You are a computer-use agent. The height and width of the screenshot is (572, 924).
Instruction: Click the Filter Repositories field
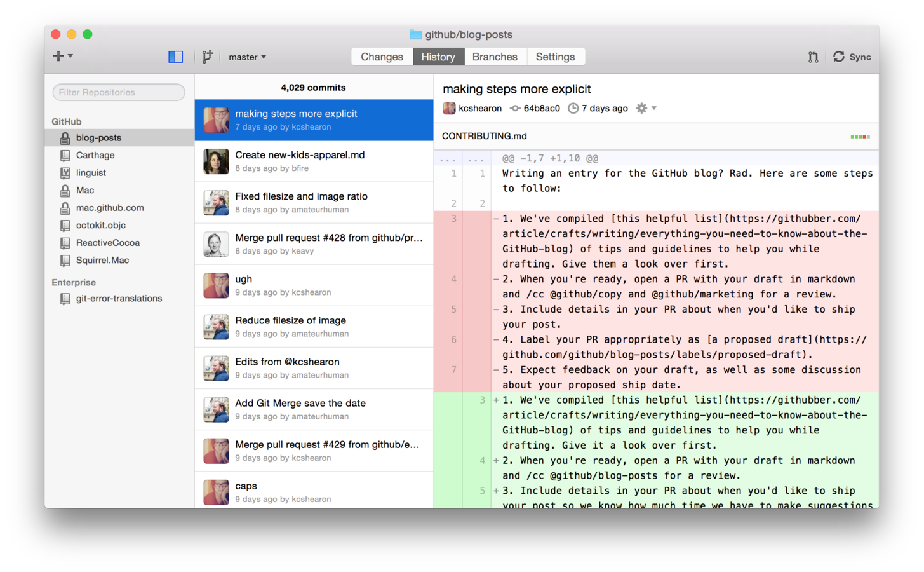pyautogui.click(x=119, y=92)
